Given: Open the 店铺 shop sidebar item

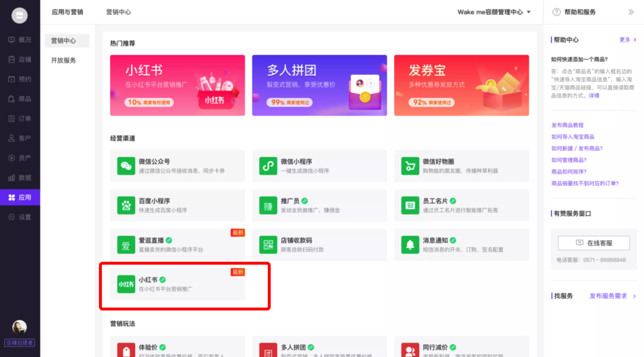Looking at the screenshot, I should click(20, 60).
